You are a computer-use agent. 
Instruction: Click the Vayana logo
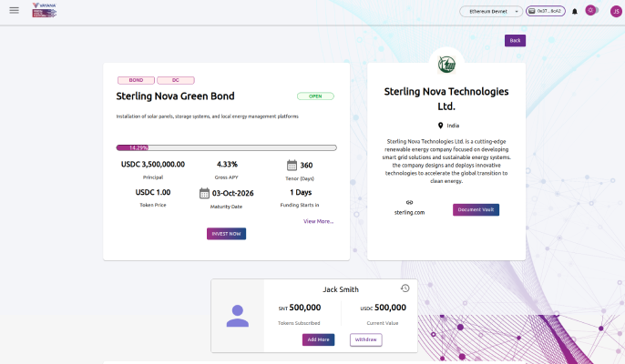(43, 10)
